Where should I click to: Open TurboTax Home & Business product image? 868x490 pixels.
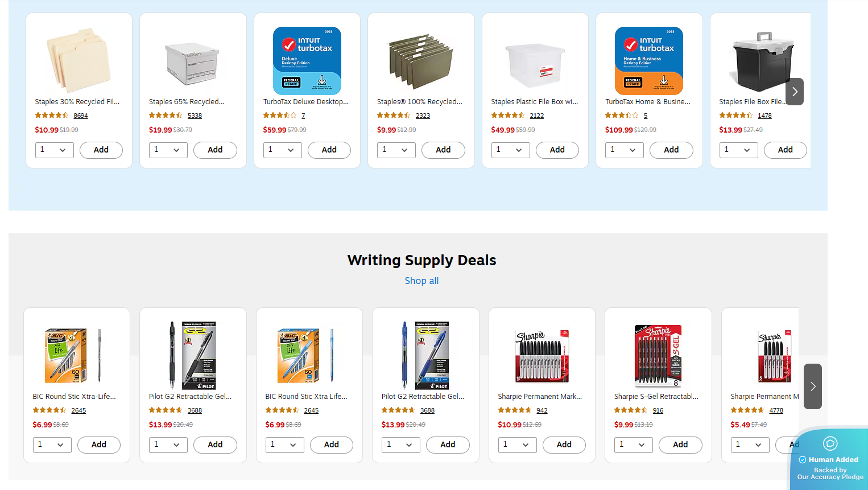(x=649, y=61)
